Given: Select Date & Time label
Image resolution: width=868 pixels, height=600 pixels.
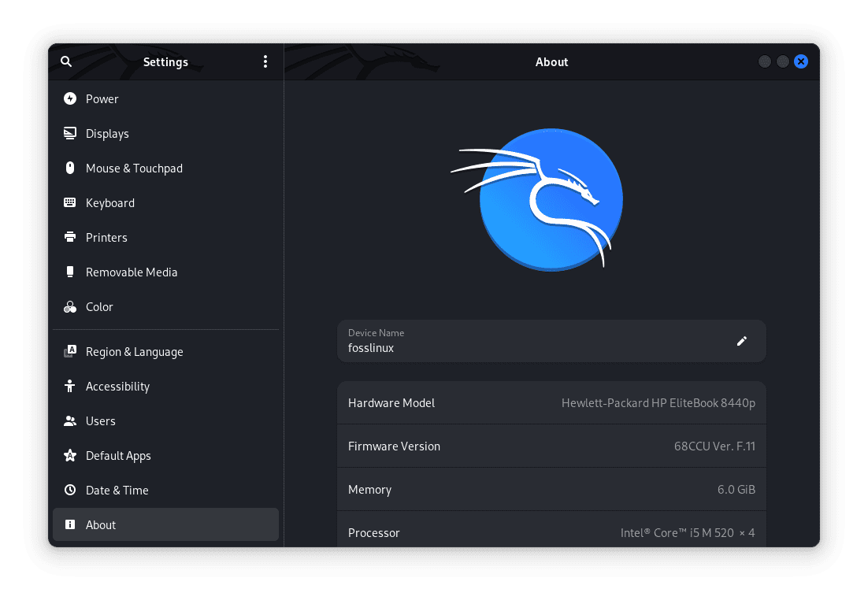Looking at the screenshot, I should (117, 491).
